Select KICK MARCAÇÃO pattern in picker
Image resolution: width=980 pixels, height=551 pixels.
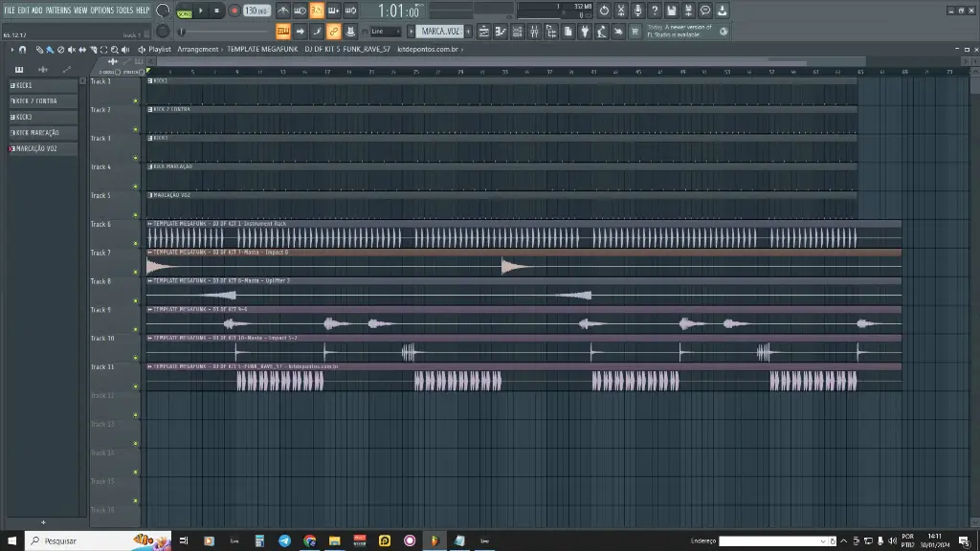coord(43,132)
